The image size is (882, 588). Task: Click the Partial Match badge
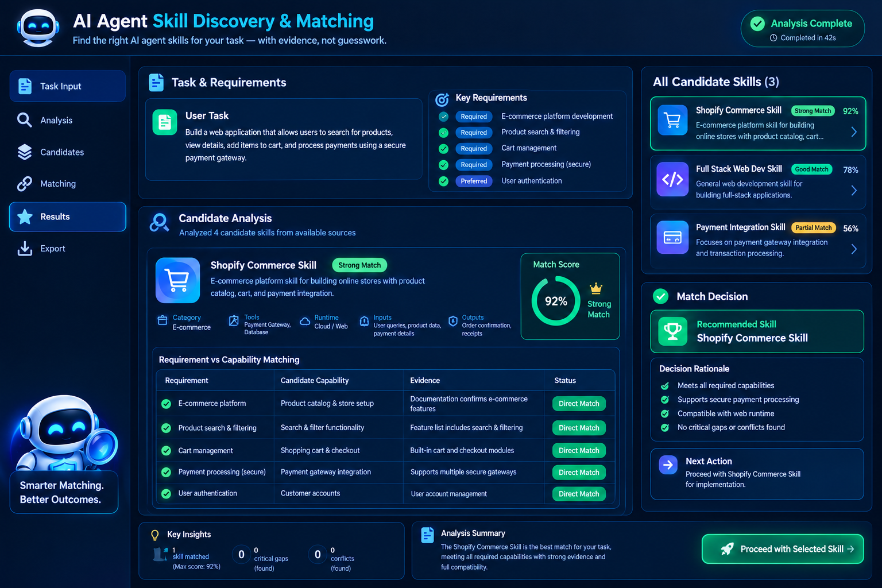[x=813, y=228]
